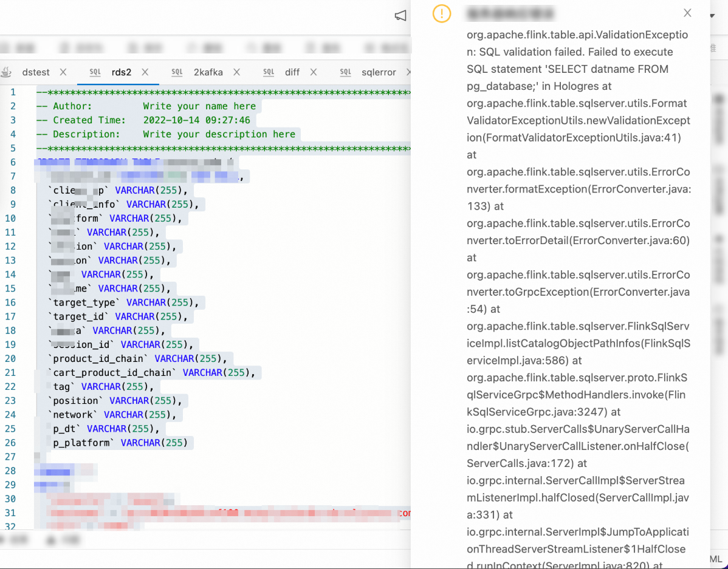Viewport: 728px width, 569px height.
Task: Click line number 16 in the gutter
Action: click(10, 302)
